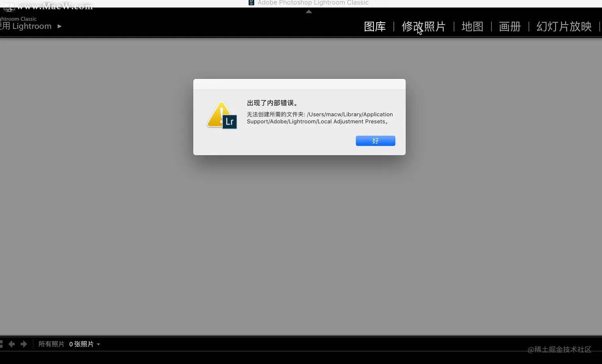Screen dimensions: 602x364
Task: Collapse top panel with triangle arrow
Action: point(309,12)
